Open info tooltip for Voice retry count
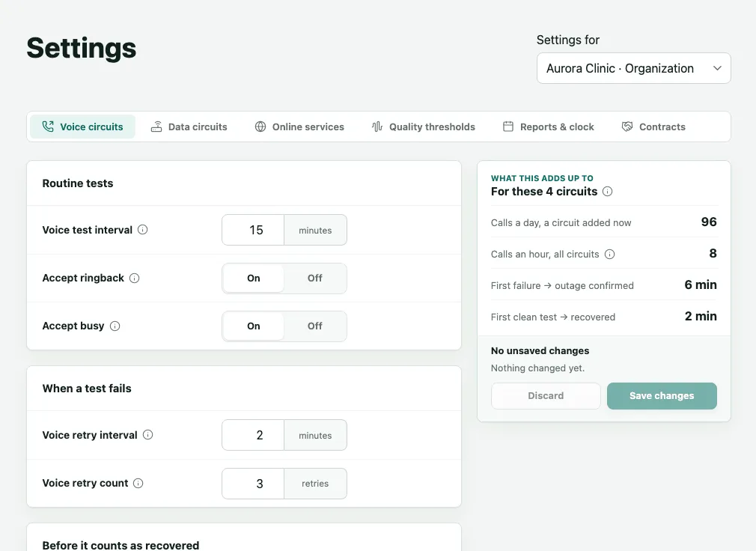This screenshot has height=551, width=756. (138, 483)
